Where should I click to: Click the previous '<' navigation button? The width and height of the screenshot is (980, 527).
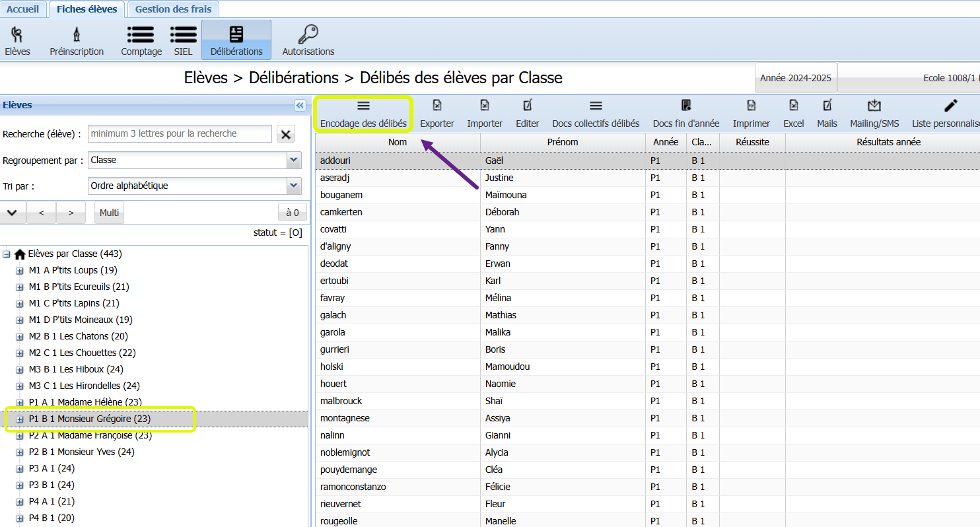[x=42, y=213]
